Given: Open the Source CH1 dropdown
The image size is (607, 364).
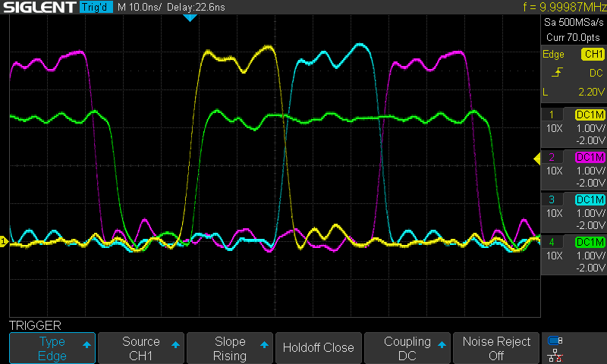Looking at the screenshot, I should point(141,348).
